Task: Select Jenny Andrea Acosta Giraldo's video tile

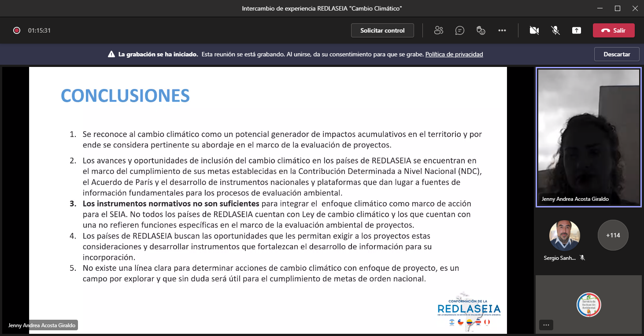Action: click(588, 137)
